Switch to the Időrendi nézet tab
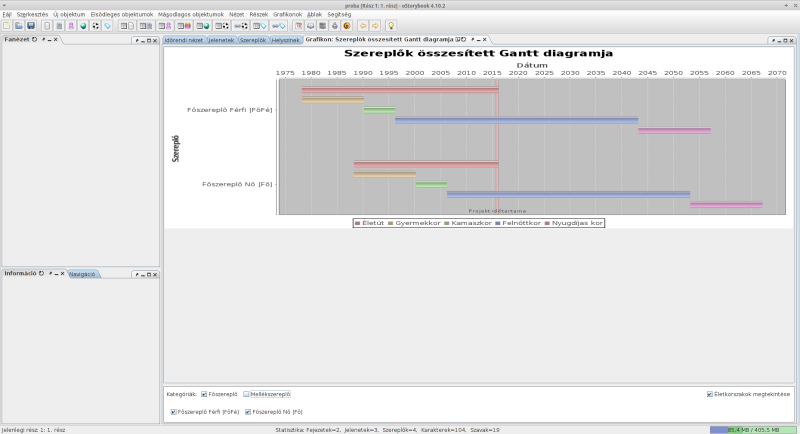The image size is (800, 434). click(184, 40)
